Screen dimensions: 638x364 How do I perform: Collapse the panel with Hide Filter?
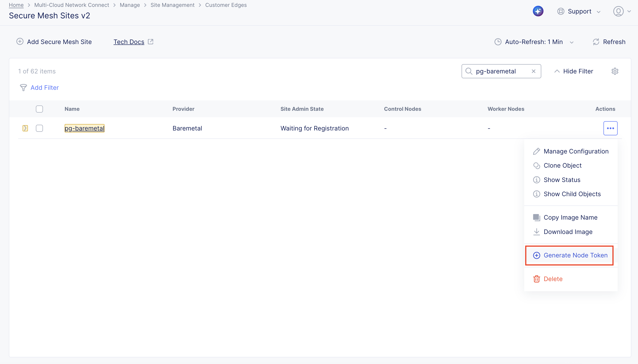coord(574,71)
